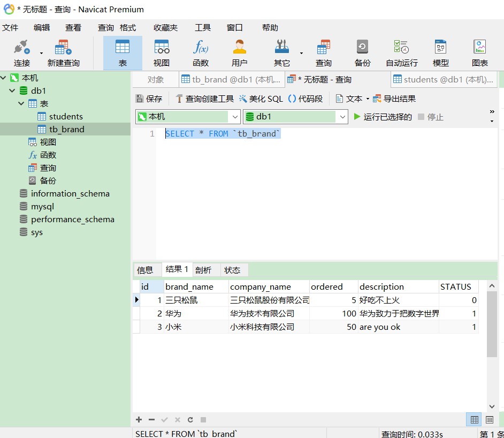The width and height of the screenshot is (504, 438).
Task: Click the apply changes checkmark icon
Action: click(165, 420)
